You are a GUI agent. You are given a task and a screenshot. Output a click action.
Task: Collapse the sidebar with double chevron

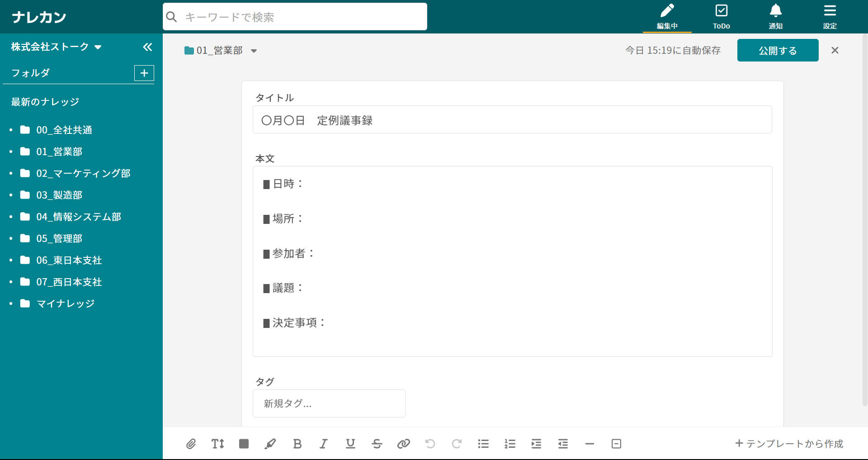(147, 47)
